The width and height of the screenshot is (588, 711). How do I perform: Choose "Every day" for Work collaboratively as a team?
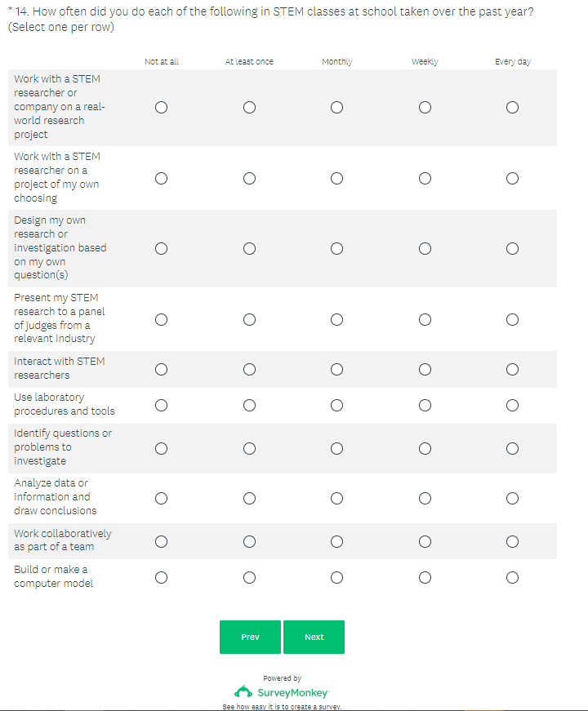pos(512,541)
